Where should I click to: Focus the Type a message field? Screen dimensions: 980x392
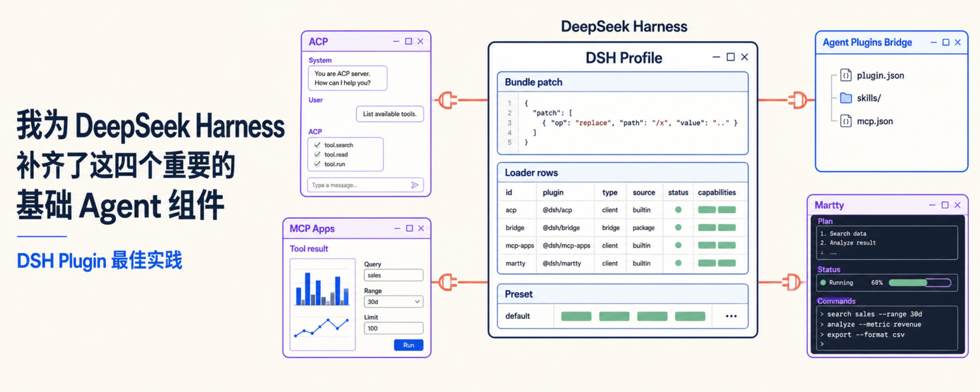[365, 185]
